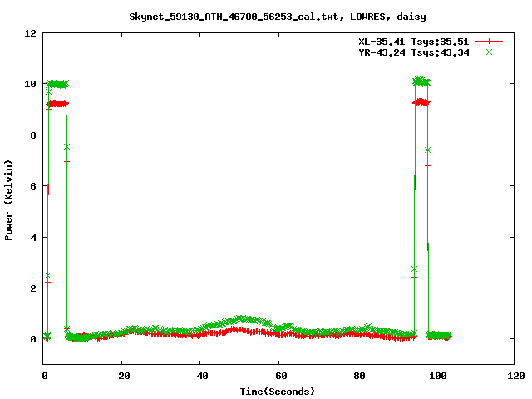The height and width of the screenshot is (399, 532).
Task: Click the first green plateau at 10 Kelvin
Action: tap(57, 84)
